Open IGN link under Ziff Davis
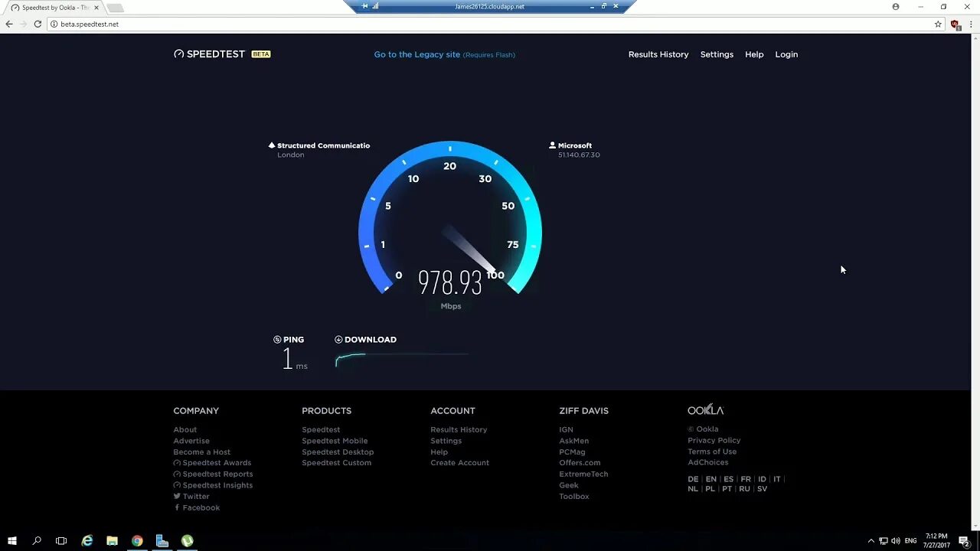This screenshot has height=551, width=980. point(566,429)
